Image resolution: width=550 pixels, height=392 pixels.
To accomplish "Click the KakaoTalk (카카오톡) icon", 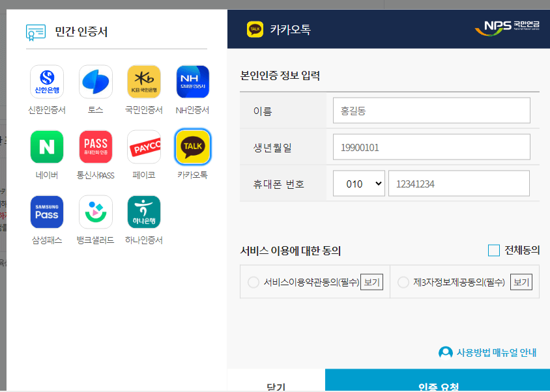I will (x=192, y=147).
